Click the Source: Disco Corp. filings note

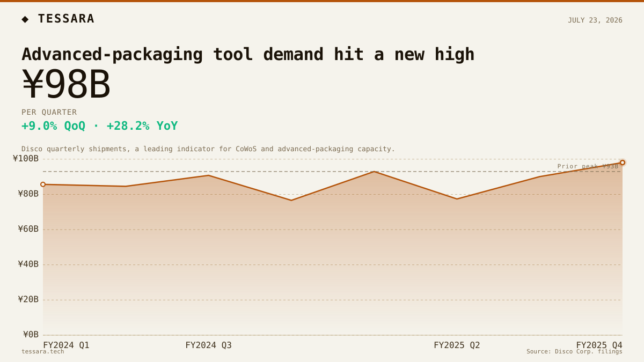[x=574, y=351]
